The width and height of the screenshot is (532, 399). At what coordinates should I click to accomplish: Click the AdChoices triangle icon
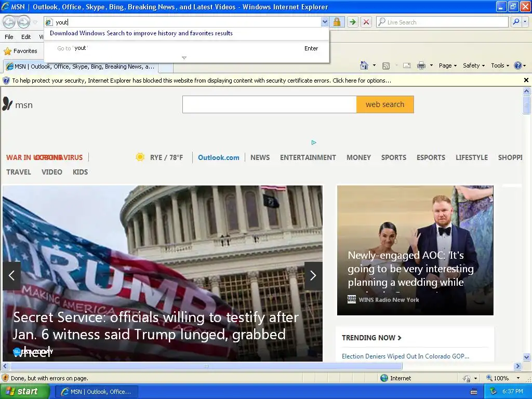pos(314,142)
